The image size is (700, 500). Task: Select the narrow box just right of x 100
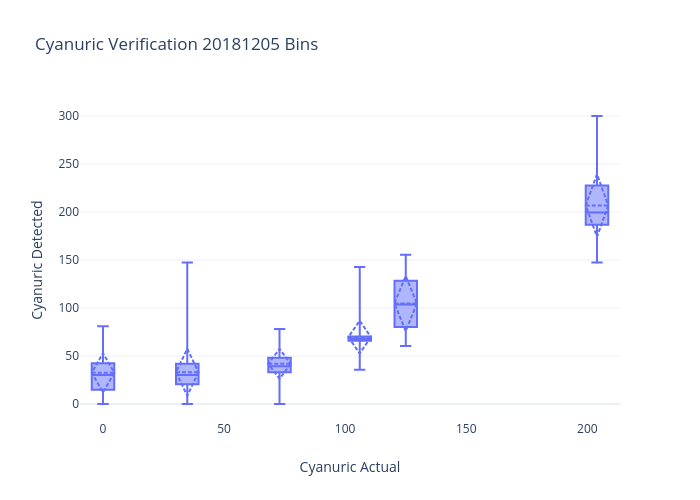coord(360,339)
